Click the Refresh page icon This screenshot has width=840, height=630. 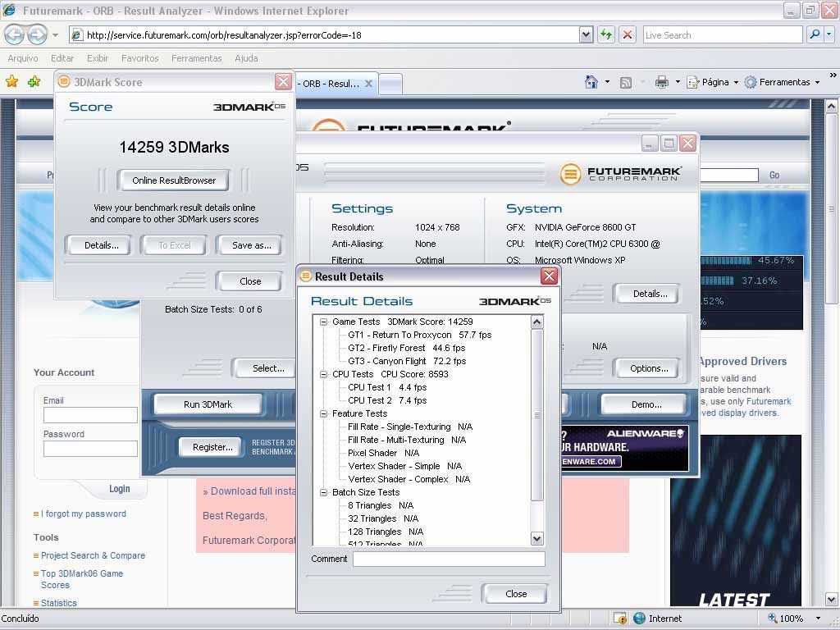pyautogui.click(x=606, y=34)
